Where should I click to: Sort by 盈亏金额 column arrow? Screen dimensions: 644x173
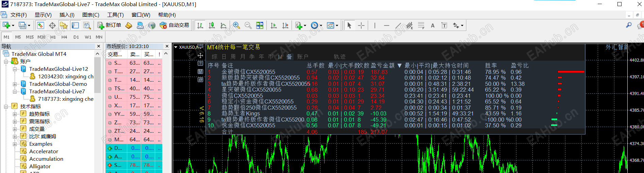coord(399,66)
